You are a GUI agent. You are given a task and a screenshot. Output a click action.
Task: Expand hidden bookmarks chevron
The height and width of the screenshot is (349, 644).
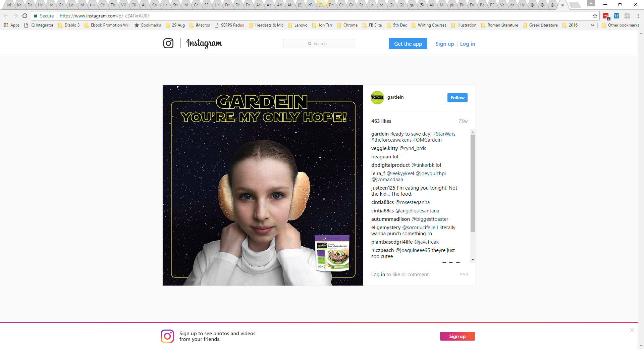(x=593, y=25)
